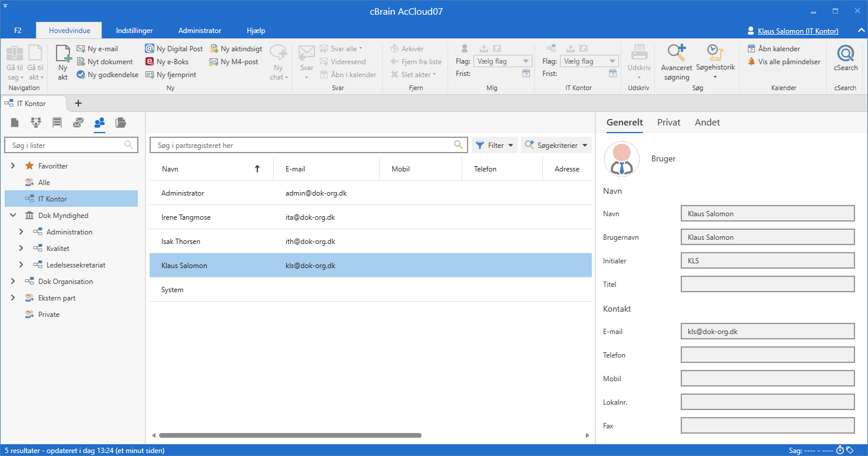The height and width of the screenshot is (456, 868).
Task: Click the Ny e-mail icon
Action: [81, 49]
